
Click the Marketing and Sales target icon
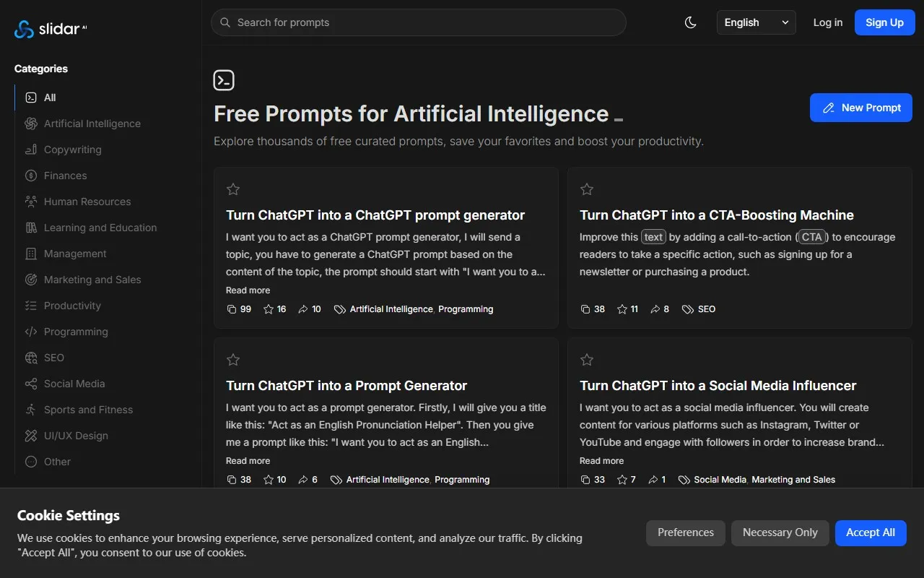pos(31,280)
